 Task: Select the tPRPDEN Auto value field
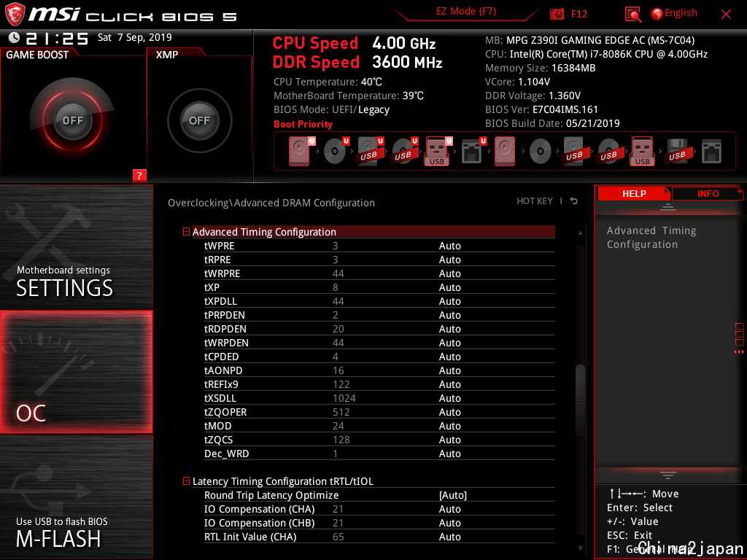(x=449, y=315)
